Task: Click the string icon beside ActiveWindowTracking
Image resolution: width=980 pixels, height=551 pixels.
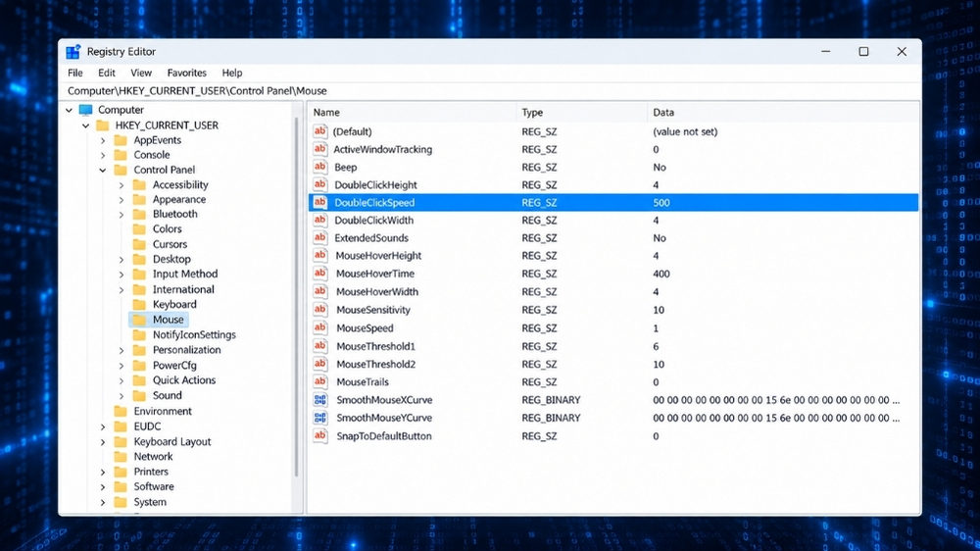Action: pyautogui.click(x=320, y=149)
